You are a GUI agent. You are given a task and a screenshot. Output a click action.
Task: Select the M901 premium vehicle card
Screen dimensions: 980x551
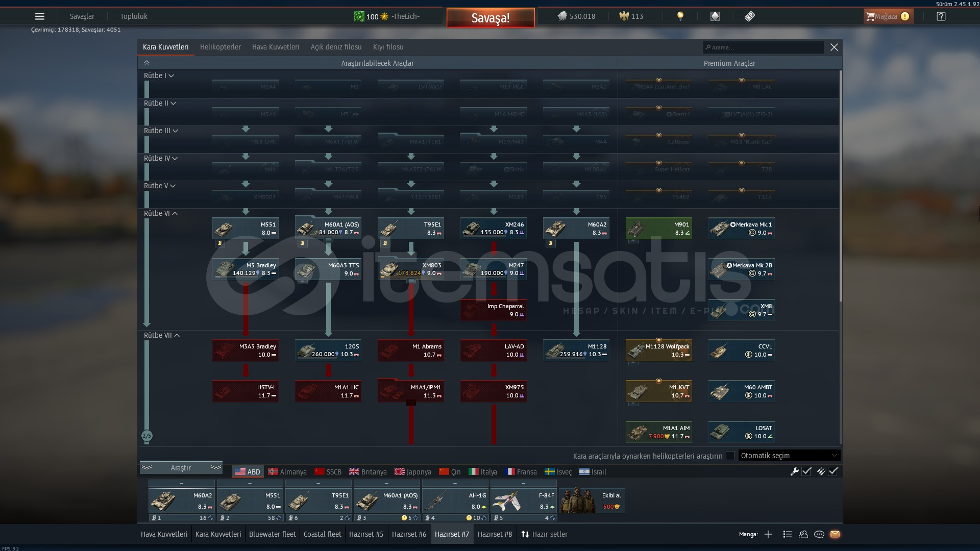coord(659,229)
